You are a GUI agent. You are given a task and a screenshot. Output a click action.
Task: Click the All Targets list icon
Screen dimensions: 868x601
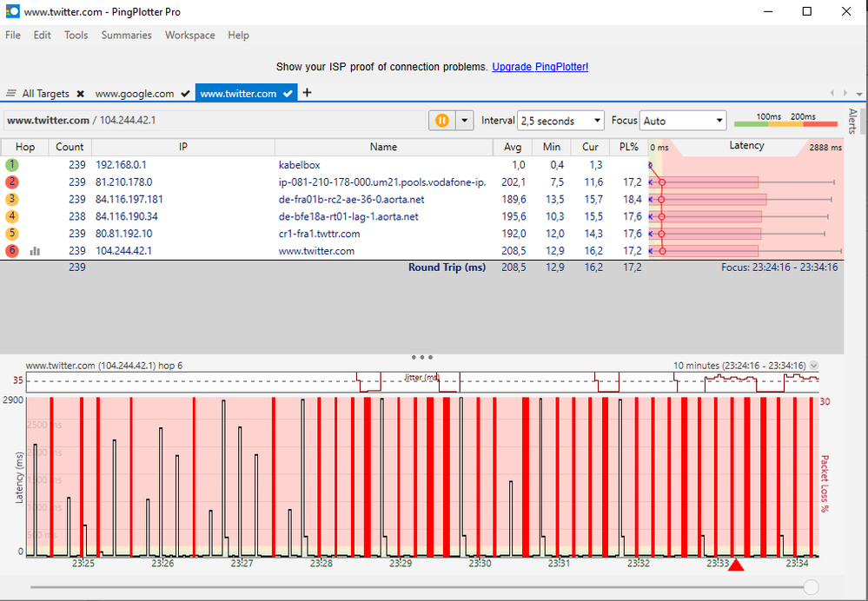pyautogui.click(x=11, y=94)
